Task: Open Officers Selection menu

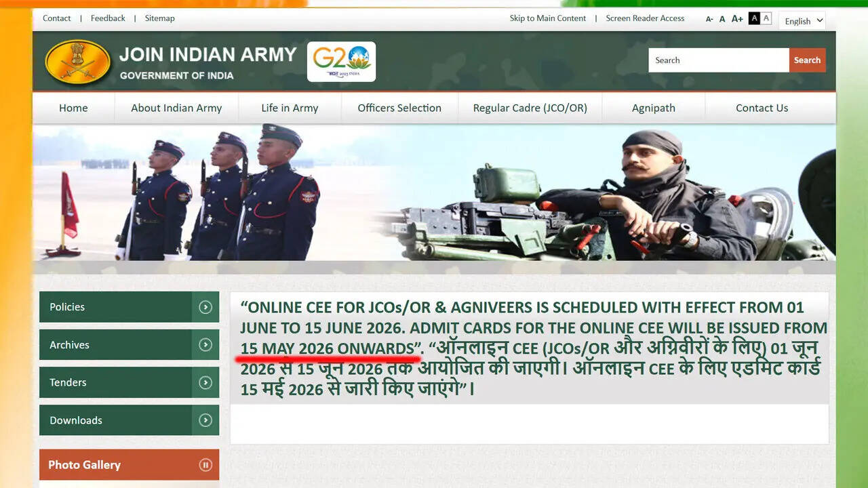Action: pyautogui.click(x=399, y=108)
